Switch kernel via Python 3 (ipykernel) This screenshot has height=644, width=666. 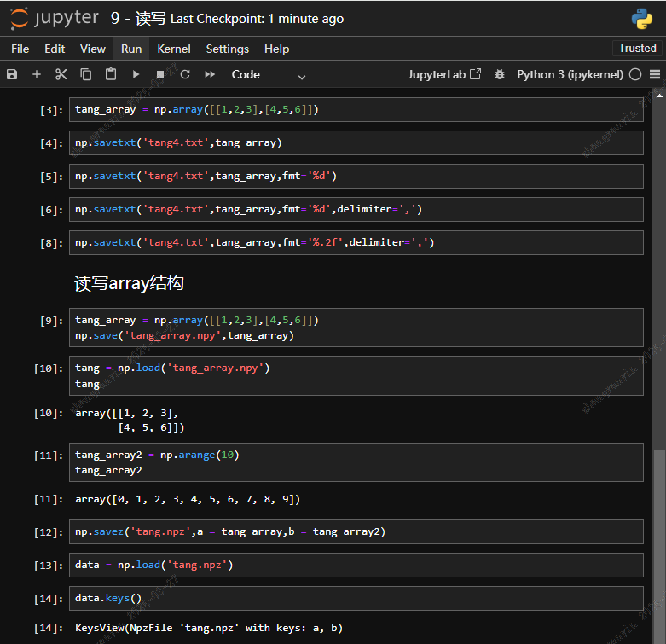coord(570,74)
